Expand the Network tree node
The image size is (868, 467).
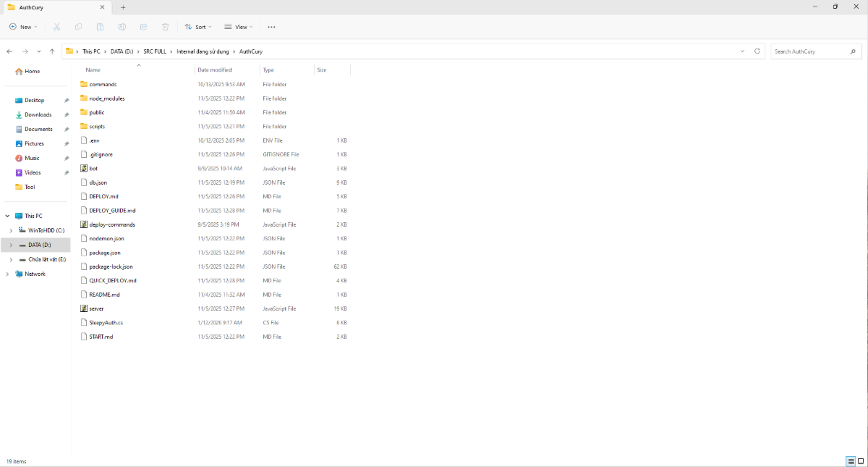pyautogui.click(x=8, y=274)
